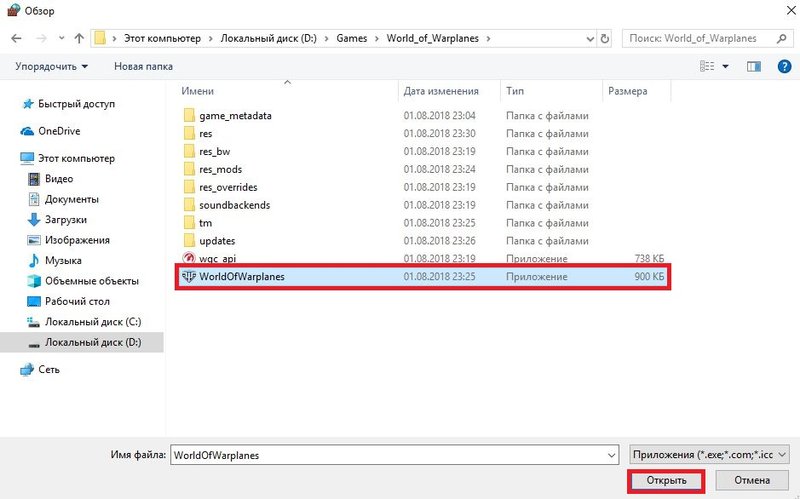Expand view options dropdown arrow

[726, 66]
